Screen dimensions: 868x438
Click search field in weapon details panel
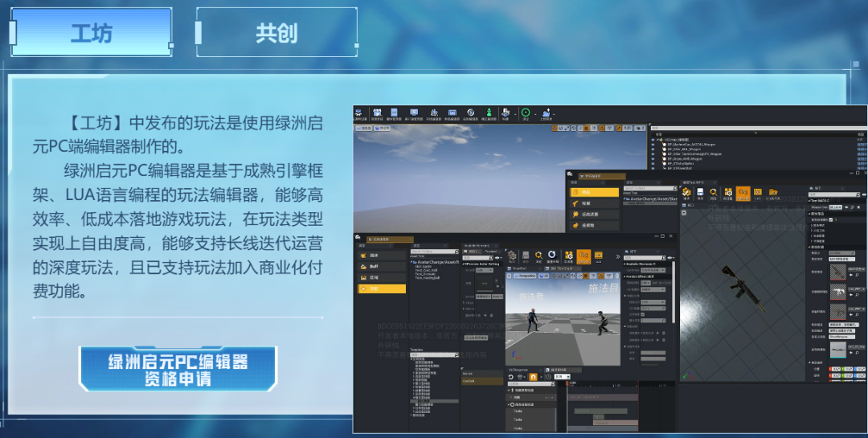pos(834,194)
